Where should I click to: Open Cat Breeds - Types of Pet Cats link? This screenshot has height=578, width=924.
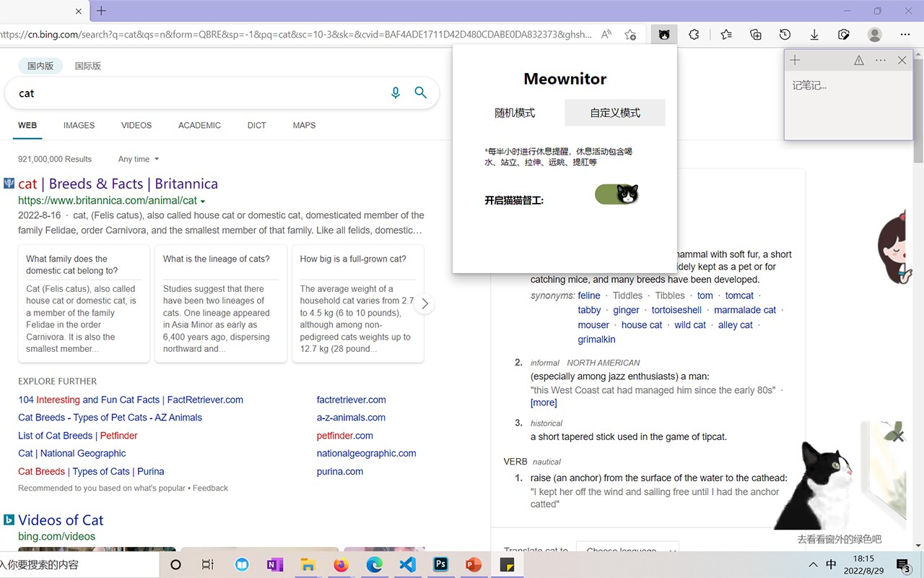[x=110, y=418]
